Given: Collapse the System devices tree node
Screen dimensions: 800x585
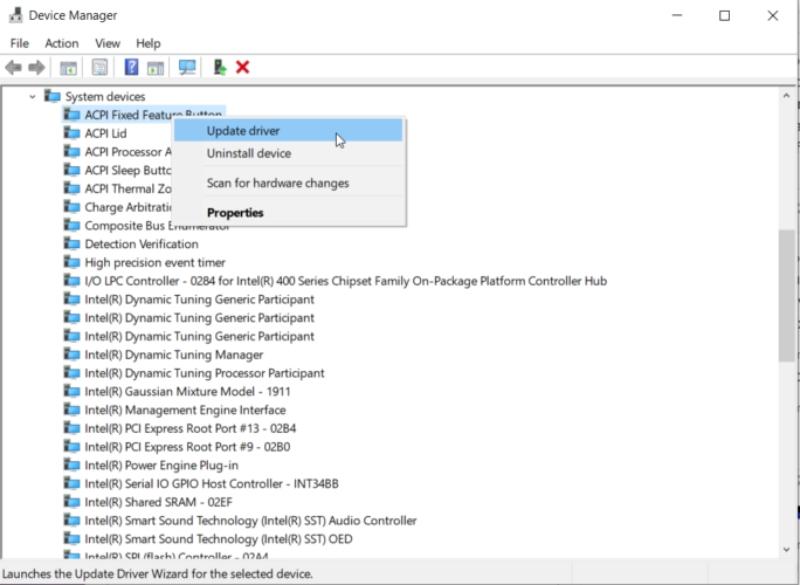Looking at the screenshot, I should (x=32, y=96).
